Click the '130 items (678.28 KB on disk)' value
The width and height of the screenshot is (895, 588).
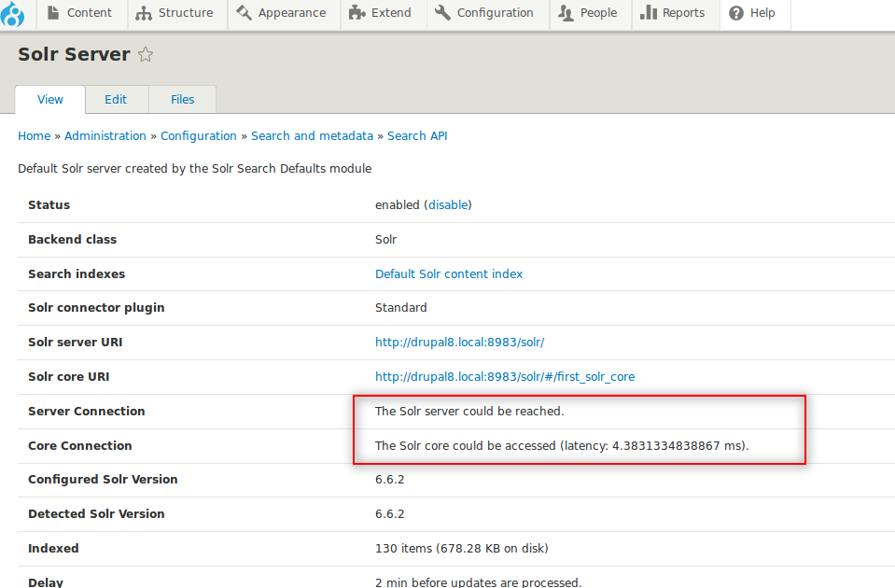[x=461, y=549]
